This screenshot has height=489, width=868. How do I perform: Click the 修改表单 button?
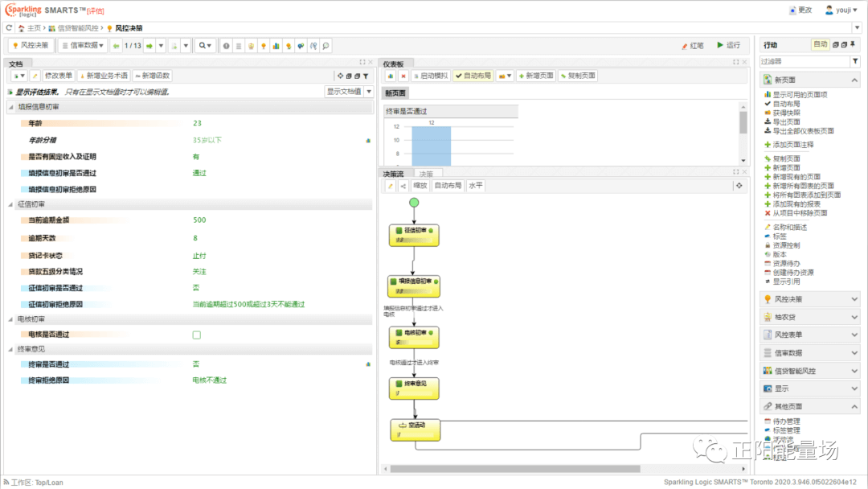tap(58, 76)
